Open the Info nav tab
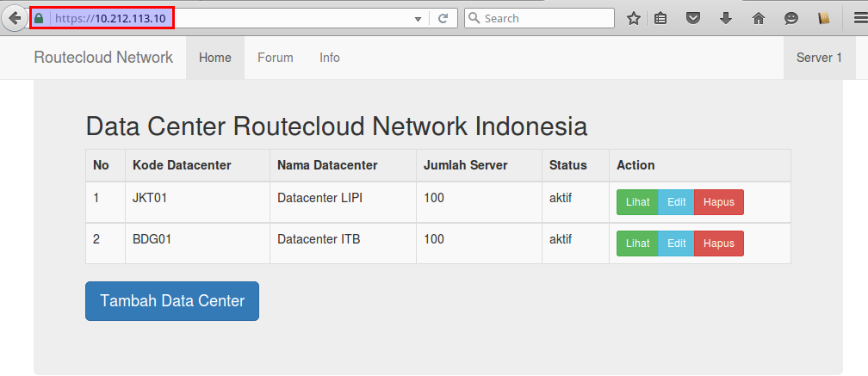The image size is (868, 376). point(329,58)
